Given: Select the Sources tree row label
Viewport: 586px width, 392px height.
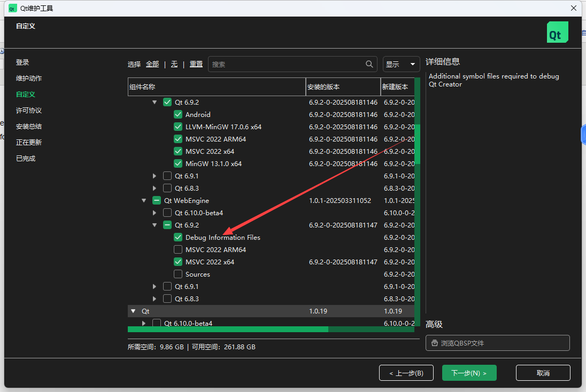Looking at the screenshot, I should [198, 275].
